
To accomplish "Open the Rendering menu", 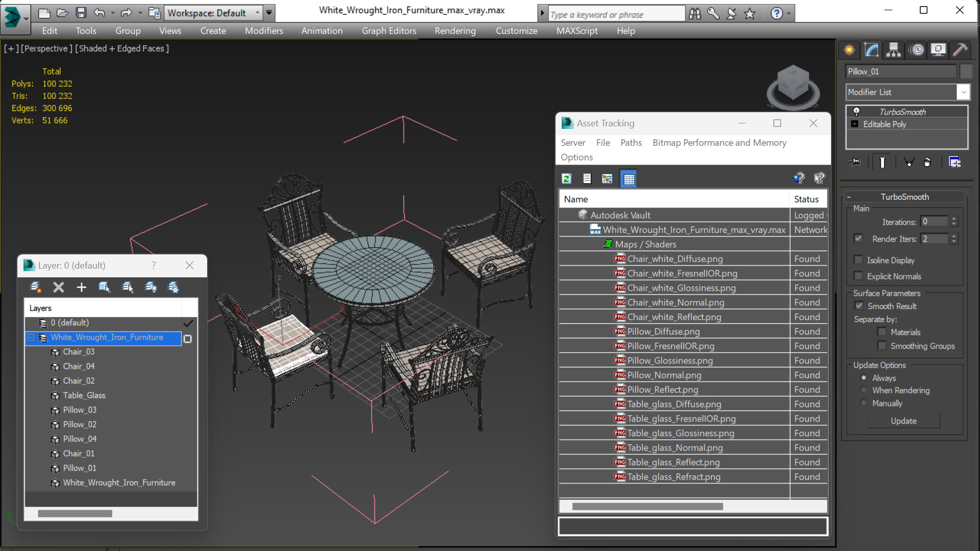I will [x=455, y=31].
